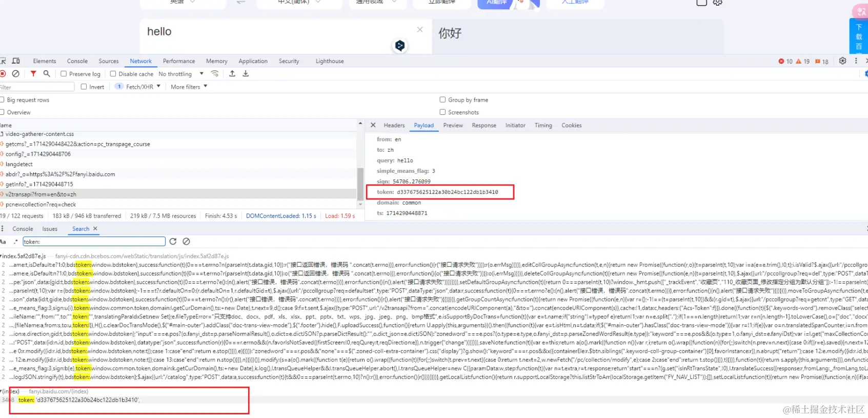Enable the Preserve log checkbox

coord(64,74)
